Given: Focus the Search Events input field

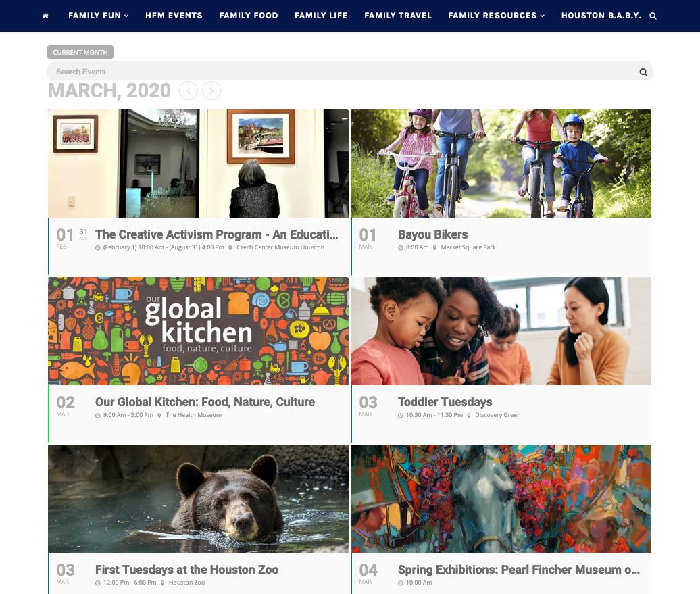Looking at the screenshot, I should pos(344,72).
